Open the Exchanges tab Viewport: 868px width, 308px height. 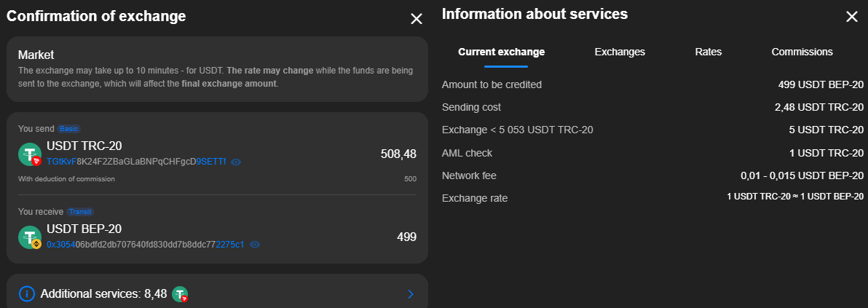(x=620, y=52)
